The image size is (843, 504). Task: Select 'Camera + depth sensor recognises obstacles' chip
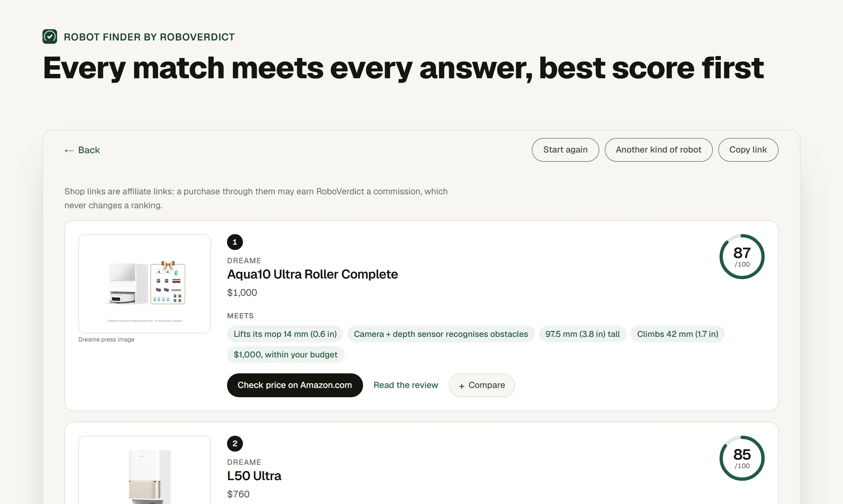(440, 334)
